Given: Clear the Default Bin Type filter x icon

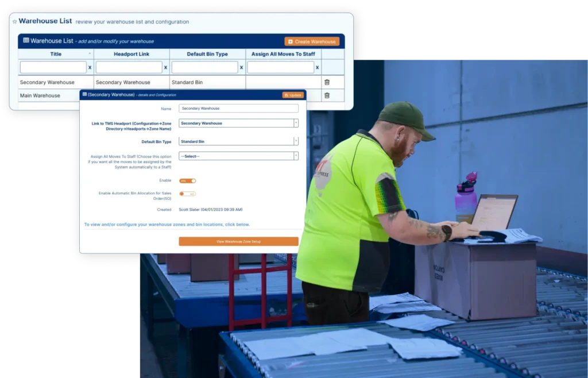Looking at the screenshot, I should [x=241, y=67].
